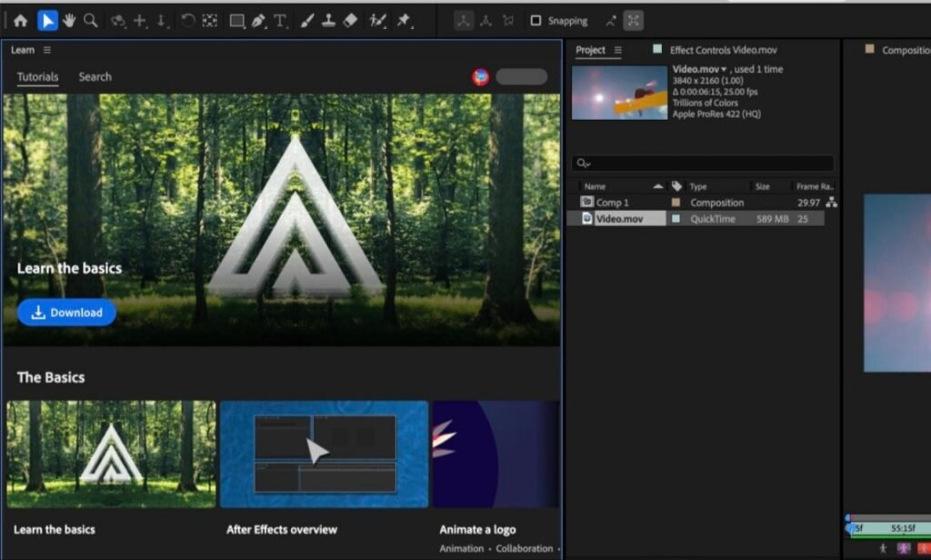Switch to the Search tab
The width and height of the screenshot is (931, 560).
95,77
